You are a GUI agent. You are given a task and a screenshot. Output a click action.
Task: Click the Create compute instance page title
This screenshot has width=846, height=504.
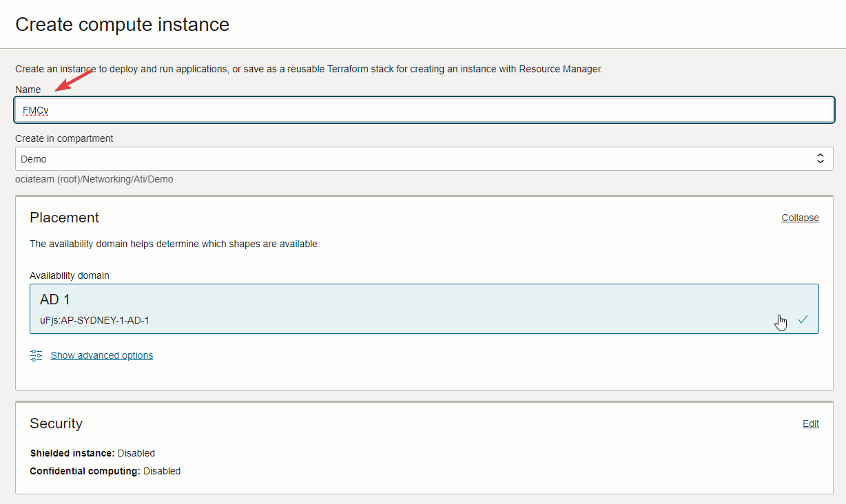pos(122,25)
